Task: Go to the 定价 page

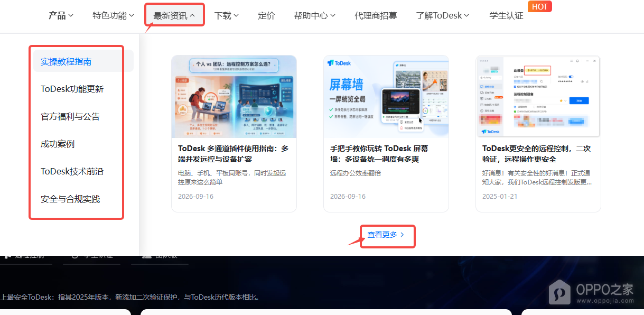Action: (x=266, y=15)
